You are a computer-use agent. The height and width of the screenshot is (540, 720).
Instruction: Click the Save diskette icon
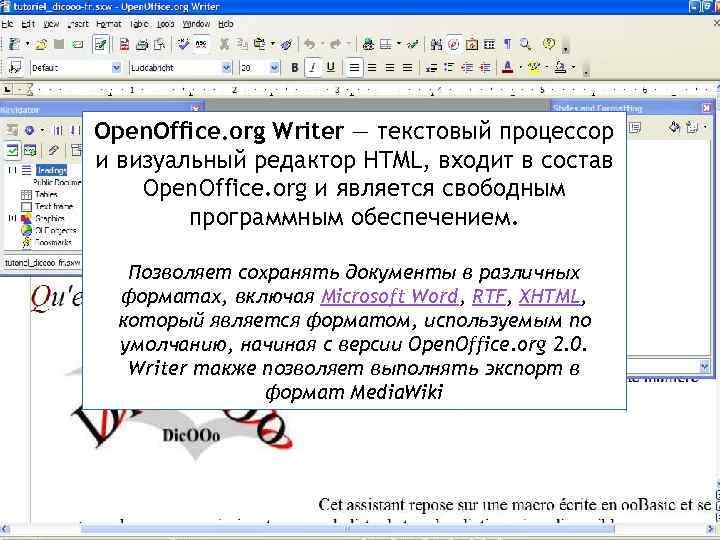point(59,45)
